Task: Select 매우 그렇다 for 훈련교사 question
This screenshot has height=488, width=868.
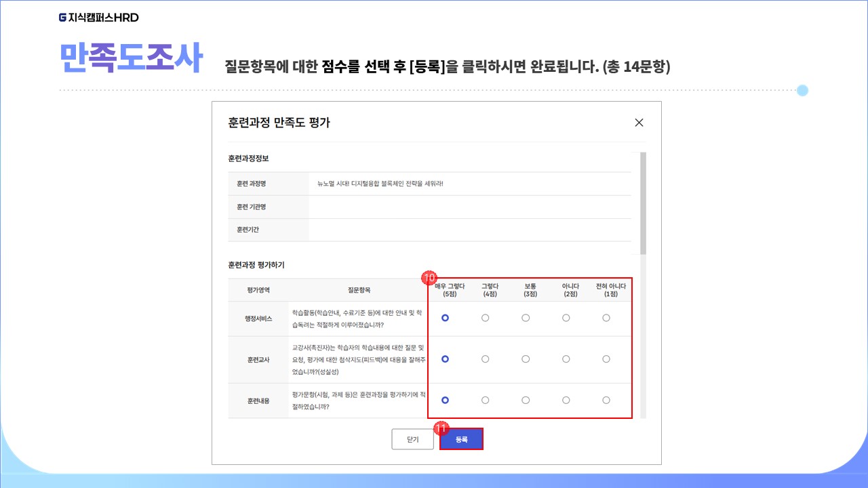Action: 445,359
